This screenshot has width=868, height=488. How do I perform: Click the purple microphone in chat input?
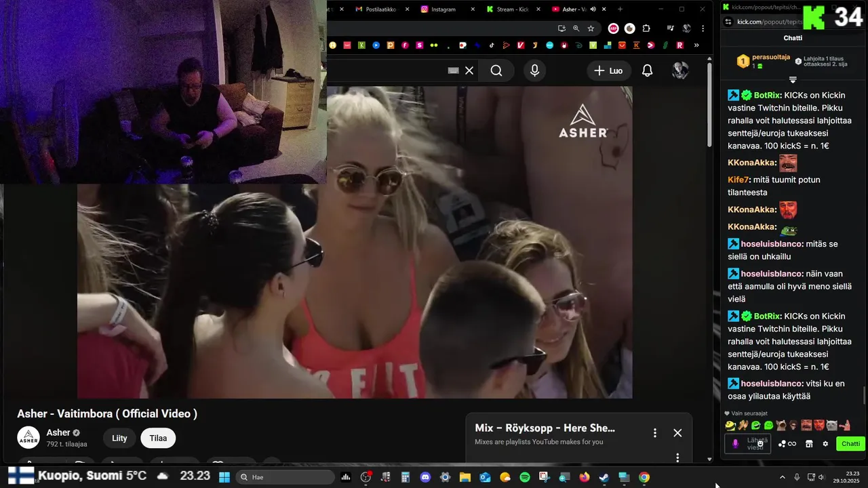pos(735,444)
